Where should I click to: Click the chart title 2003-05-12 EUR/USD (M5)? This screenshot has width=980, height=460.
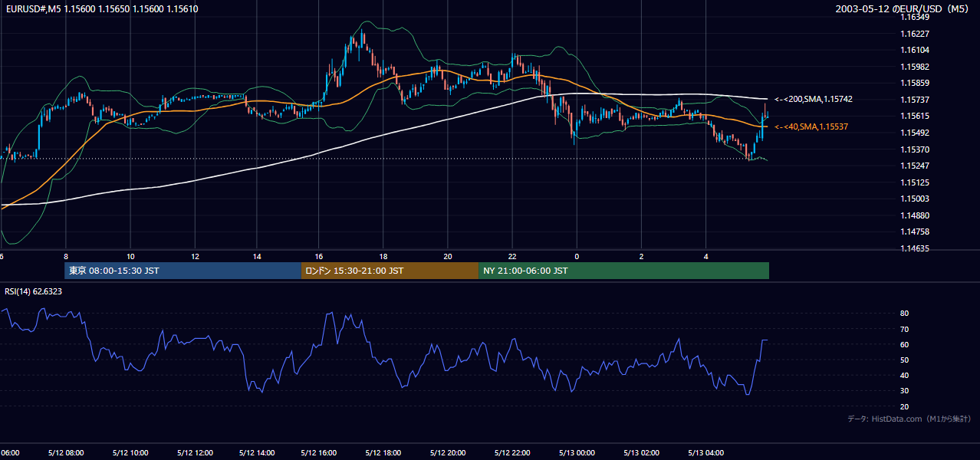903,9
